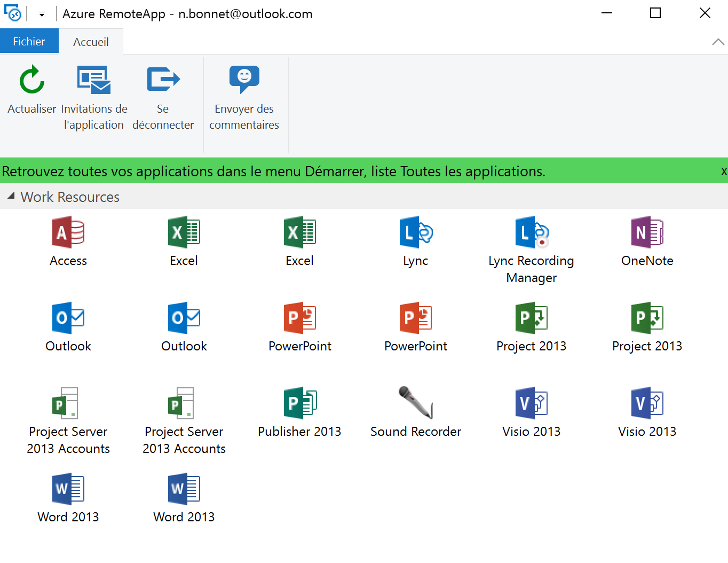Collapse the Work Resources group

(11, 197)
